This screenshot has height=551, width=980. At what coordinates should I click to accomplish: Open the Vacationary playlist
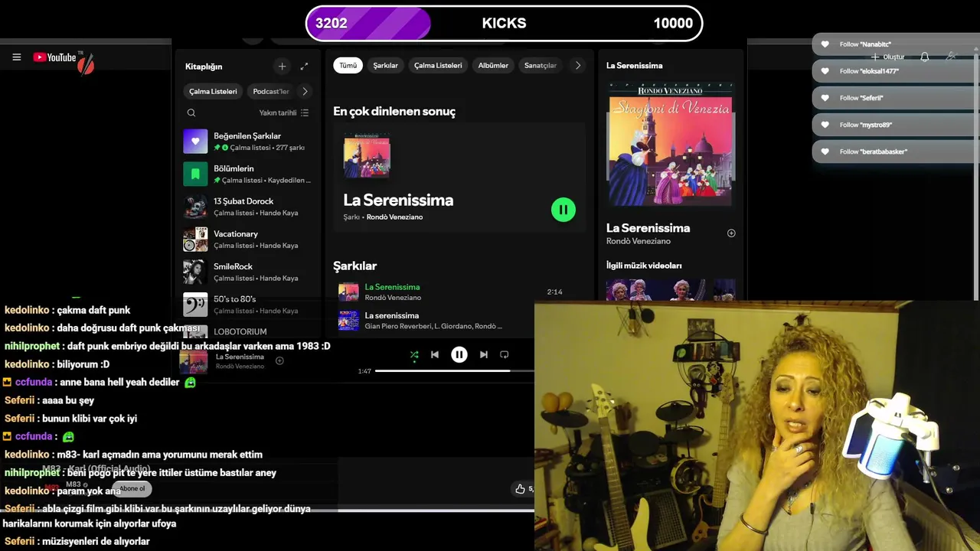(247, 240)
